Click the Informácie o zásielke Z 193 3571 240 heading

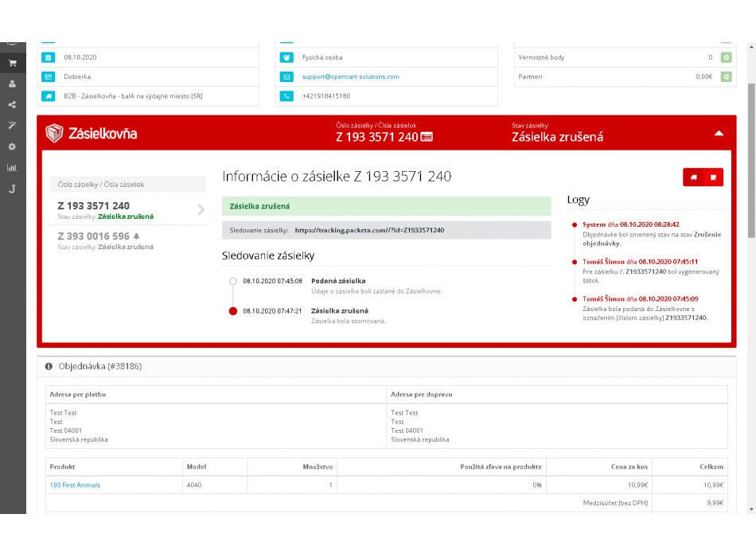(337, 177)
